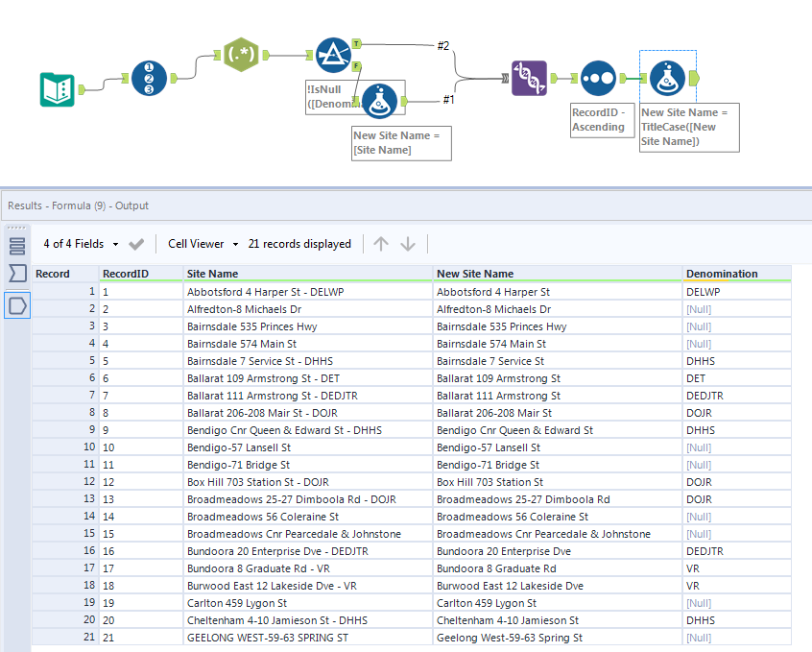Toggle the arrow panel icon in results sidebar

(x=15, y=276)
